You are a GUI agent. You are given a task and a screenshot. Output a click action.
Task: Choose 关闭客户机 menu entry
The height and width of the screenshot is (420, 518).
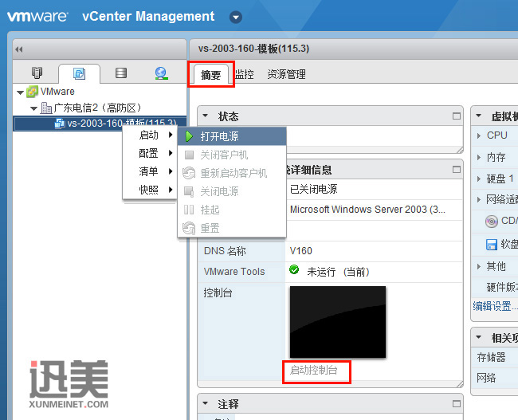(232, 155)
